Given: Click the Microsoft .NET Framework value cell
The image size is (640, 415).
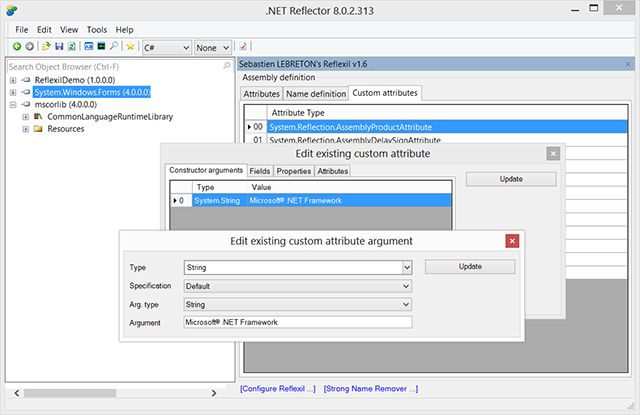Looking at the screenshot, I should click(x=349, y=200).
